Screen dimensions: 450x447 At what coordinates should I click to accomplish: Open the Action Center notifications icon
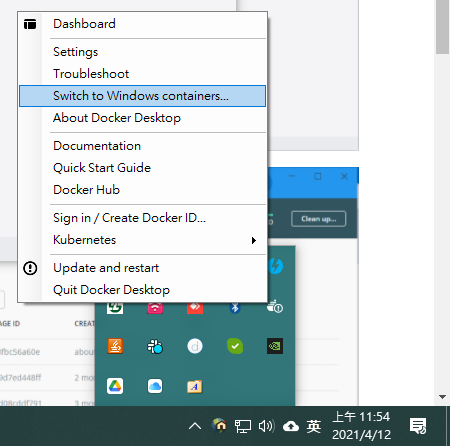(x=418, y=426)
